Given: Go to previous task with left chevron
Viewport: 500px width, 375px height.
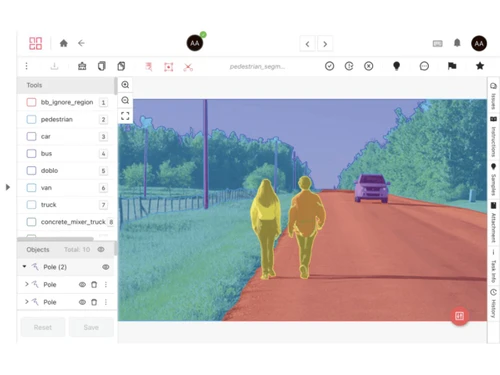Looking at the screenshot, I should pyautogui.click(x=308, y=44).
